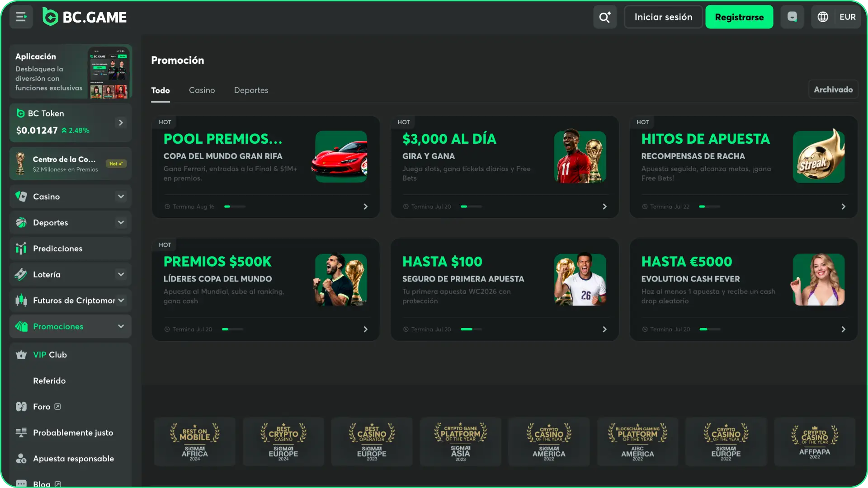Click the Predicciones chart icon
The image size is (868, 488).
click(x=21, y=249)
